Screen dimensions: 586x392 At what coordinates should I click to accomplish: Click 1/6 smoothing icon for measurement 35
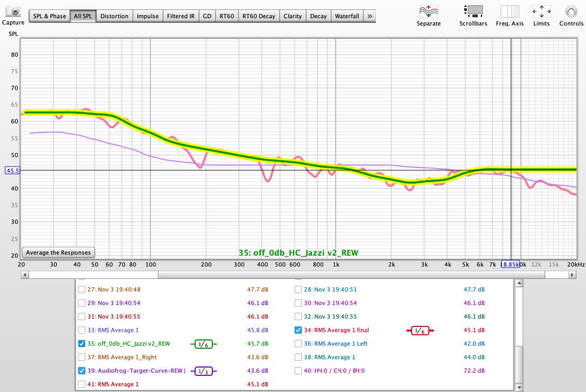(x=203, y=344)
